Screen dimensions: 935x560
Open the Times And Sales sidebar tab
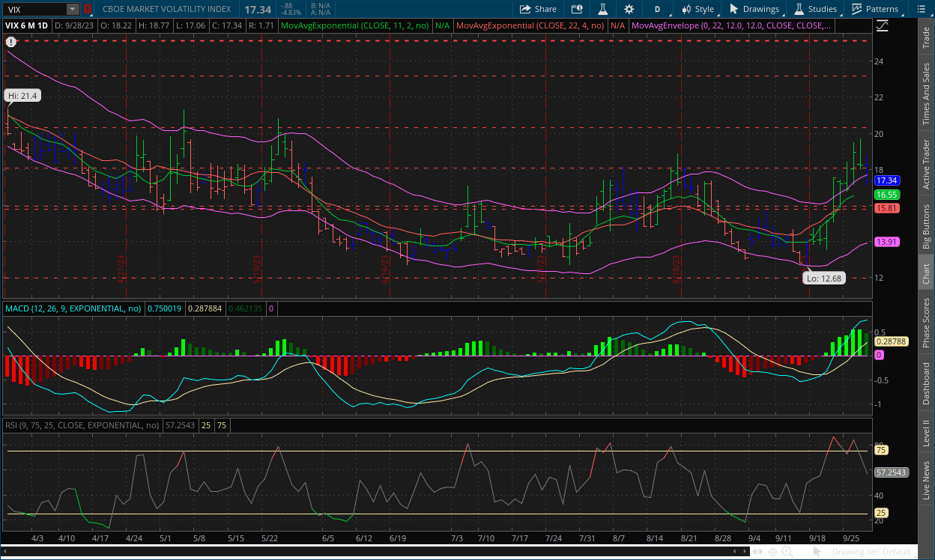[x=927, y=94]
